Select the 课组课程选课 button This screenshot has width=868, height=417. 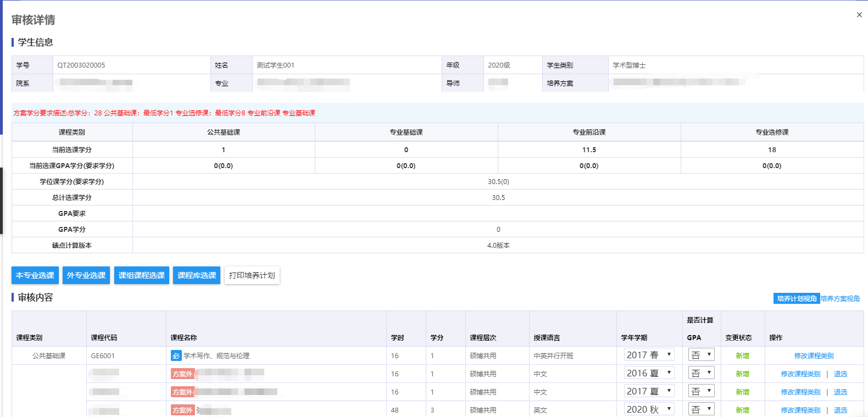tap(142, 275)
